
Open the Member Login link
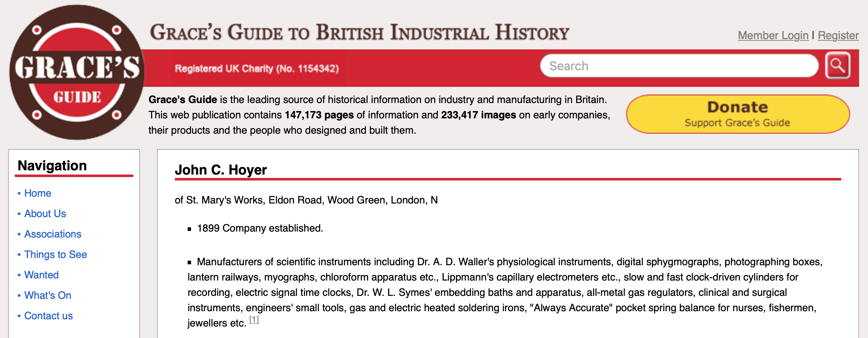tap(773, 35)
